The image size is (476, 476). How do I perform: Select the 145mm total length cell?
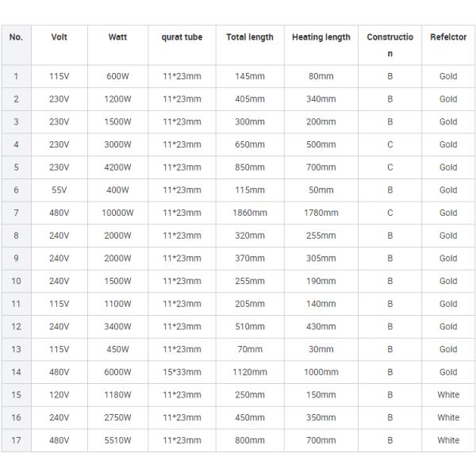tap(250, 76)
